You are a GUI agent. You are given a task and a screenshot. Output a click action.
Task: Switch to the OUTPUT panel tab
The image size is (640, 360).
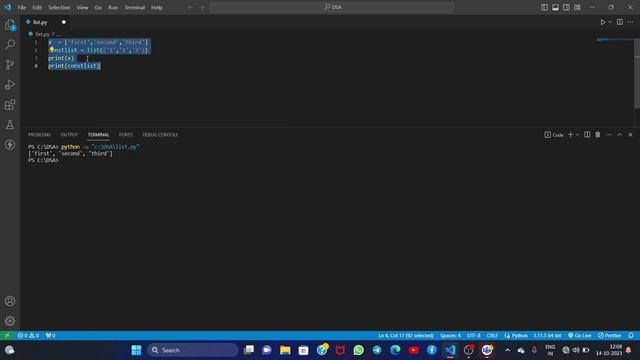(x=69, y=135)
